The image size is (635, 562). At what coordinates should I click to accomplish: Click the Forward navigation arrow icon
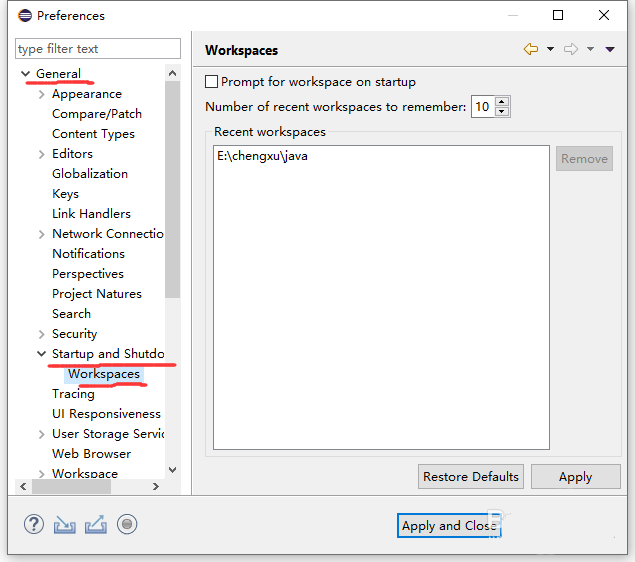pos(571,49)
